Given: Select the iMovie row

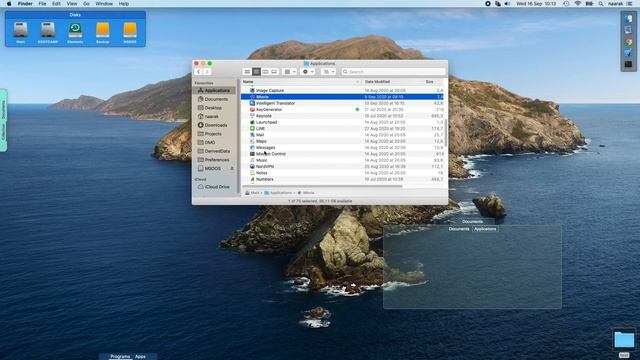Looking at the screenshot, I should (342, 97).
